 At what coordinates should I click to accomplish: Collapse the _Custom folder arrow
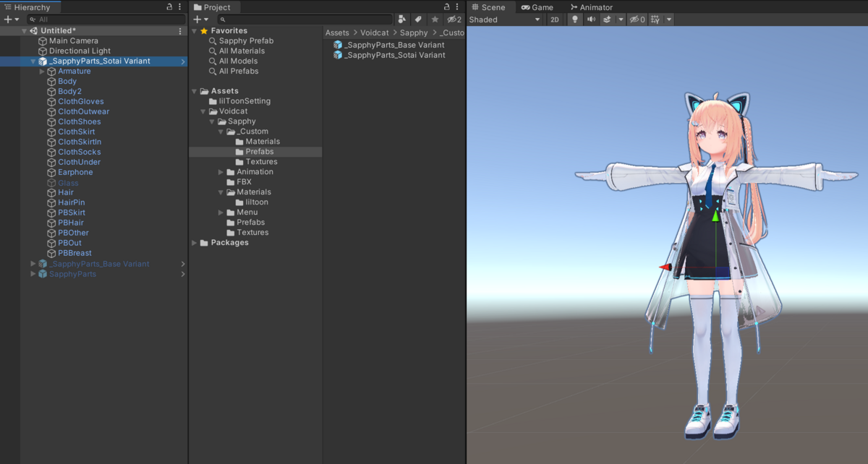pos(221,132)
